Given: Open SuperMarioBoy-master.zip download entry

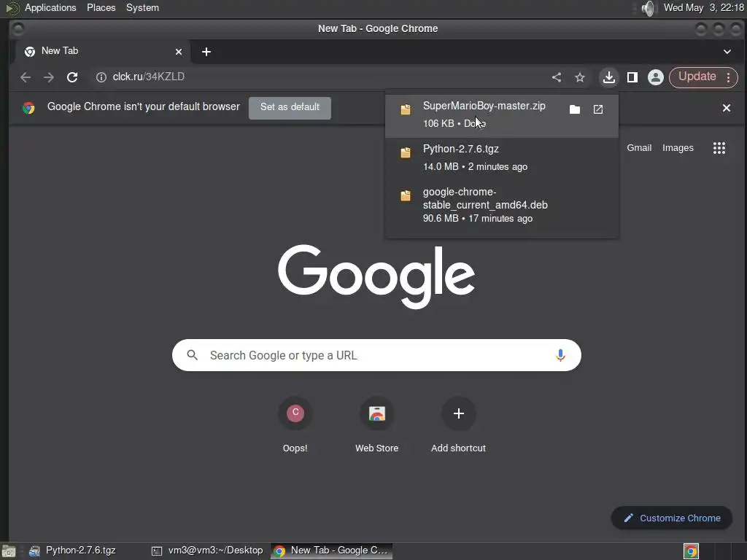Looking at the screenshot, I should [x=502, y=114].
